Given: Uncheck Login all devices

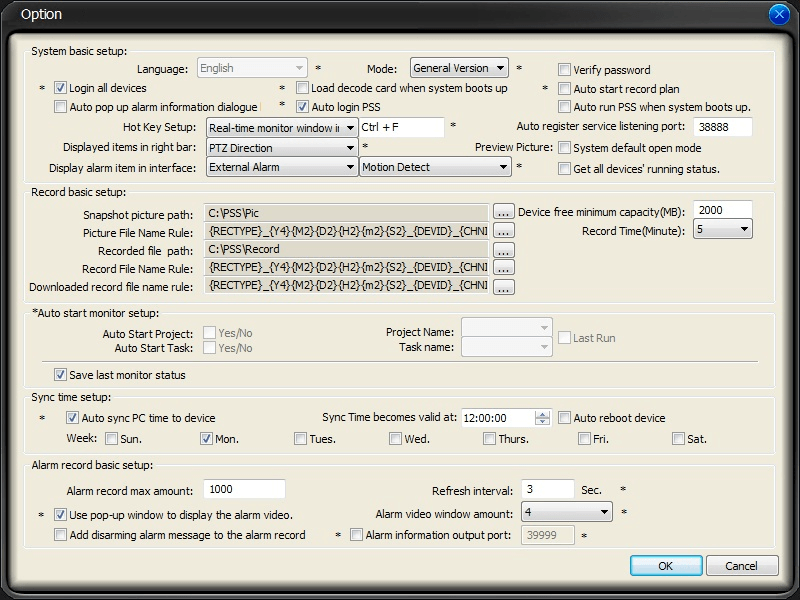Looking at the screenshot, I should [x=60, y=89].
